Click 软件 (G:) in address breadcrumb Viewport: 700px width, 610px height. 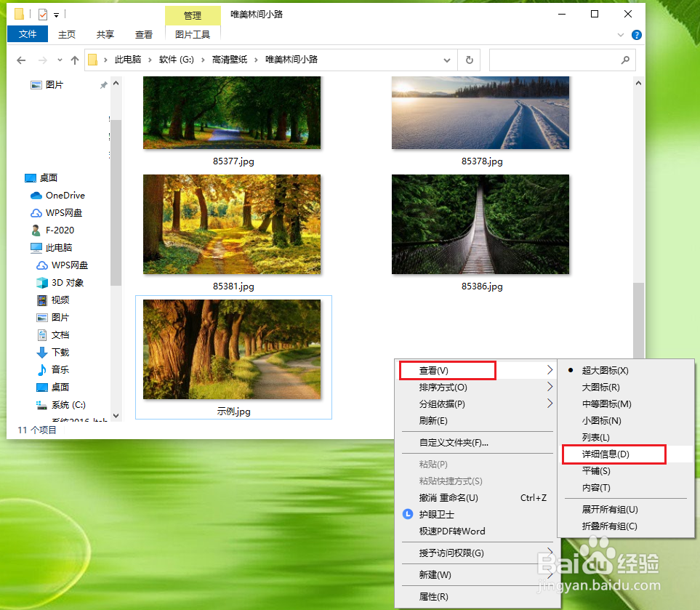(177, 60)
